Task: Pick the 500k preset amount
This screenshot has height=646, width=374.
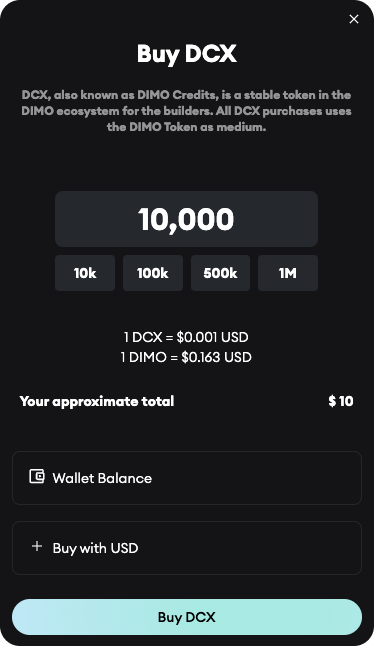Action: (220, 273)
